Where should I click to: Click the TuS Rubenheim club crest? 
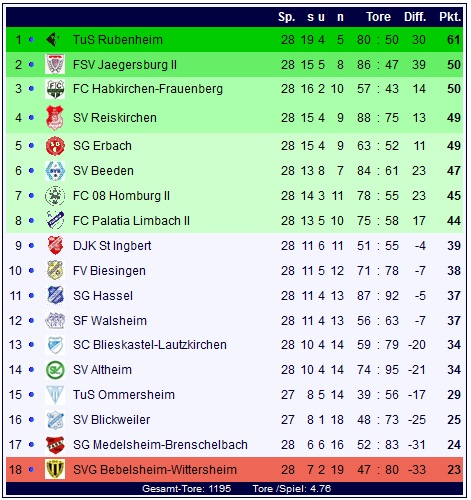click(x=53, y=40)
